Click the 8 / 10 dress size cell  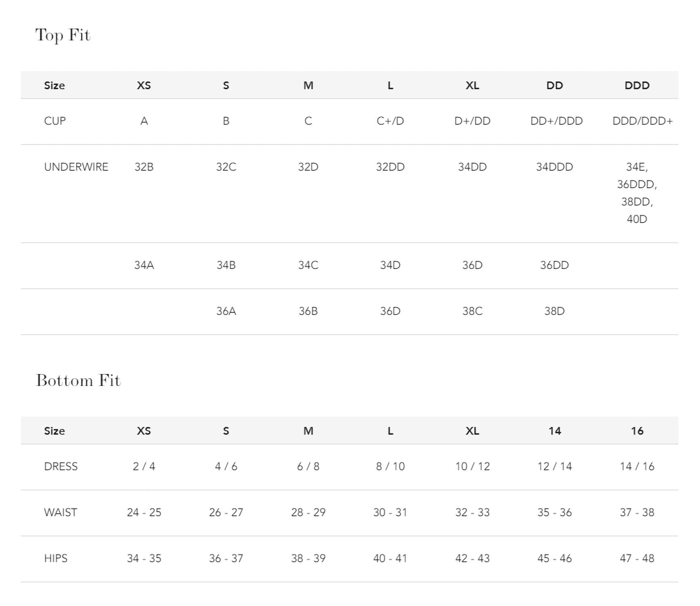tap(390, 467)
